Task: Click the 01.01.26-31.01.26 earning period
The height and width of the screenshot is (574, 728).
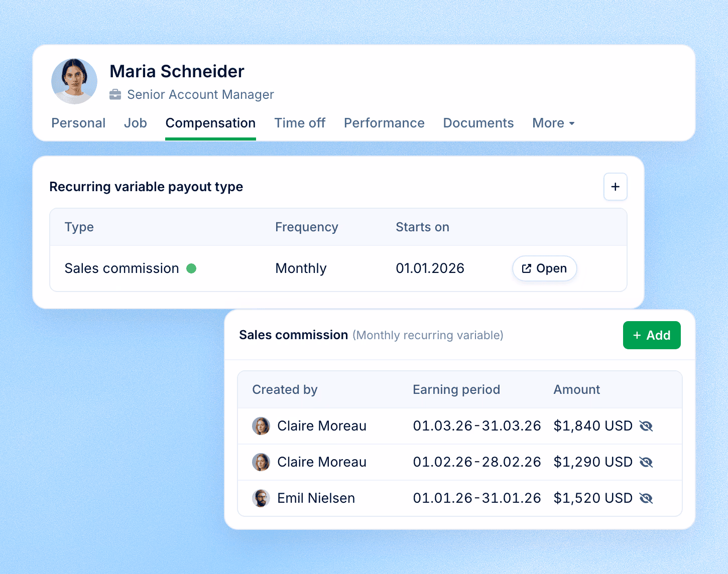Action: (477, 498)
